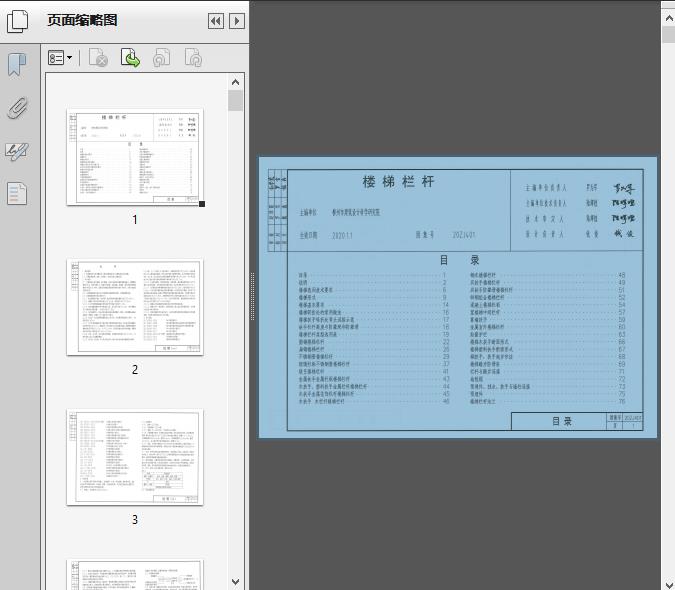The width and height of the screenshot is (675, 590).
Task: Open the thumbnail options dropdown menu
Action: coord(60,59)
